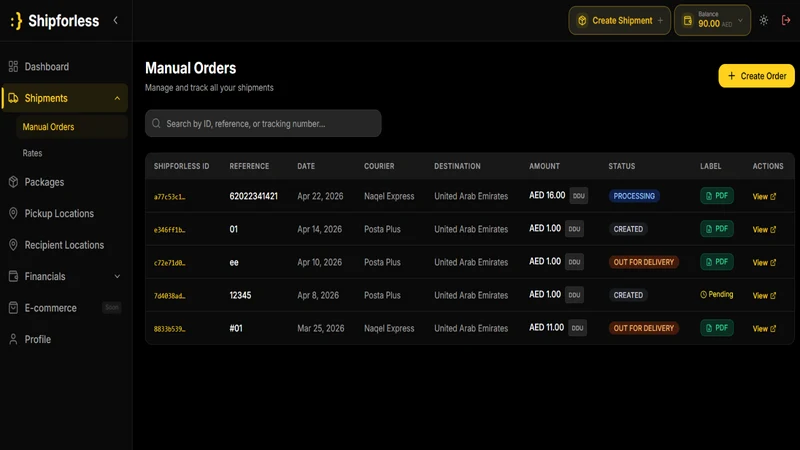Click the Shipforless logo
The height and width of the screenshot is (450, 800).
pyautogui.click(x=55, y=21)
